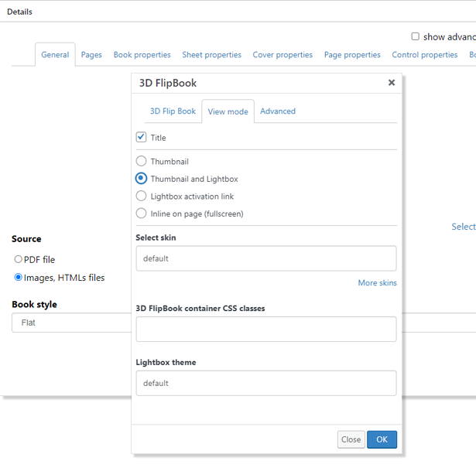Focus the container CSS classes field
Viewport: 476px width, 468px height.
click(265, 330)
